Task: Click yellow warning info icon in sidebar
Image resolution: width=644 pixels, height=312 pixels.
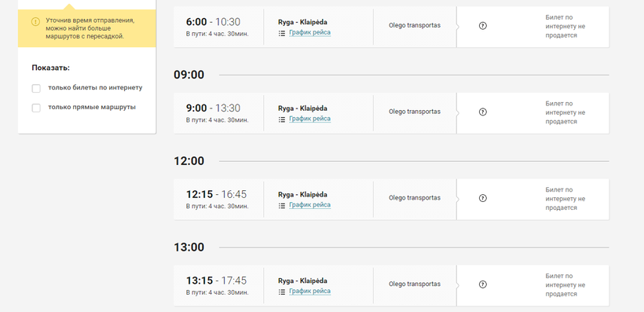Action: (x=35, y=21)
